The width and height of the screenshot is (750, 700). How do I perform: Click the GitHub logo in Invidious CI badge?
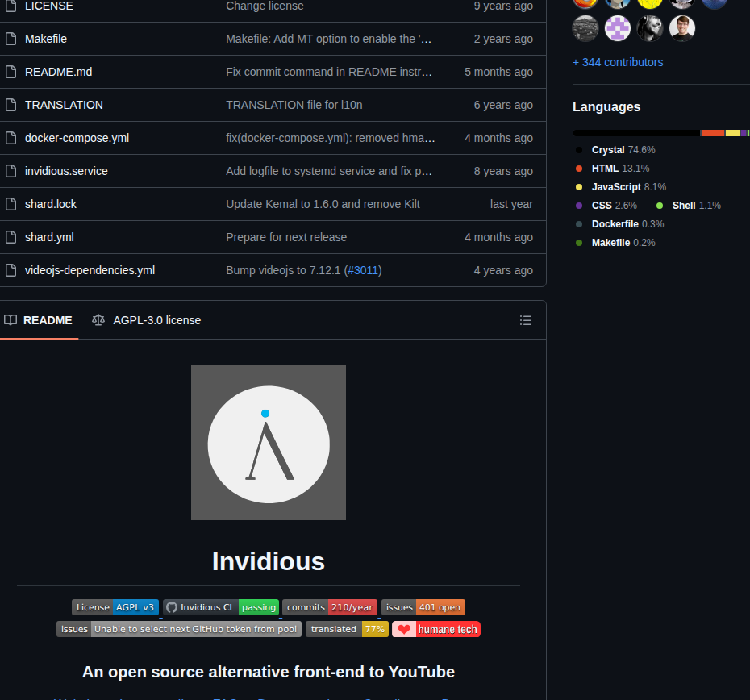point(172,607)
